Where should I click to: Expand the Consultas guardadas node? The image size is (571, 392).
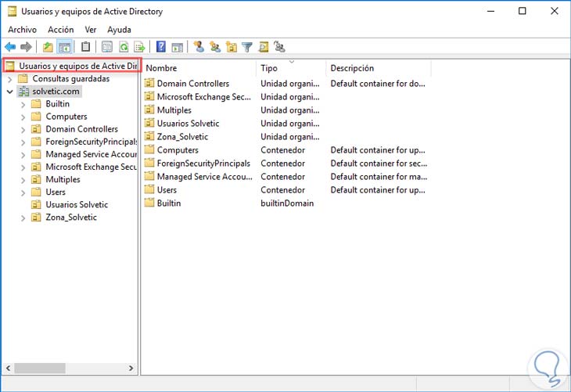pos(10,79)
